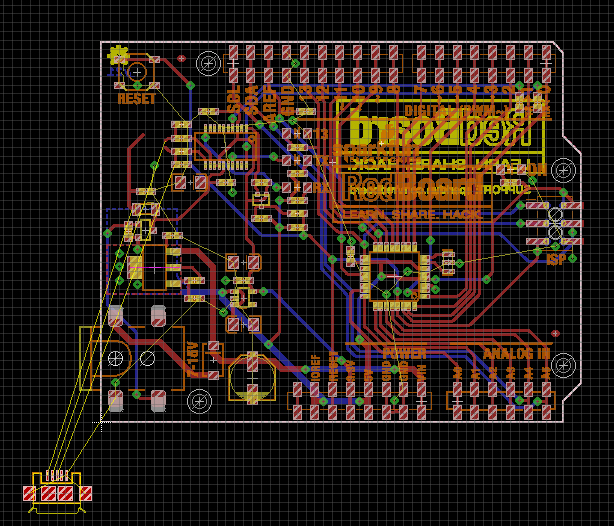614x526 pixels.
Task: Click the RESET silkscreen label
Action: 137,98
